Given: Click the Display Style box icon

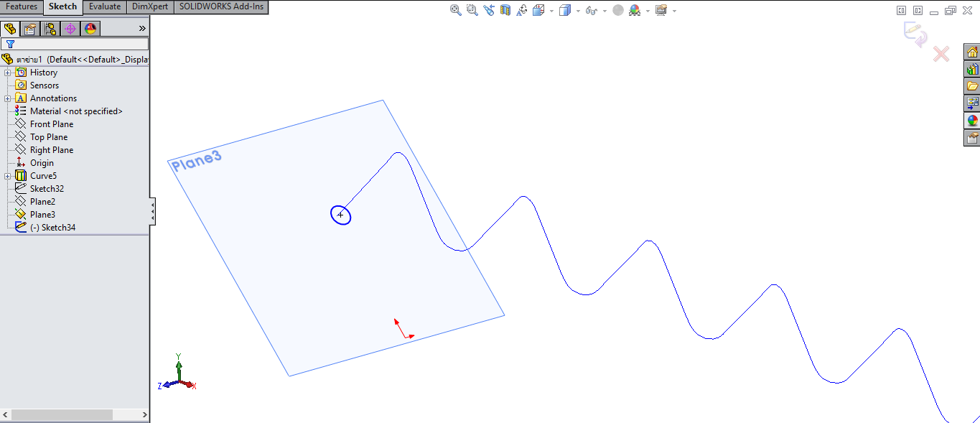Looking at the screenshot, I should tap(565, 10).
